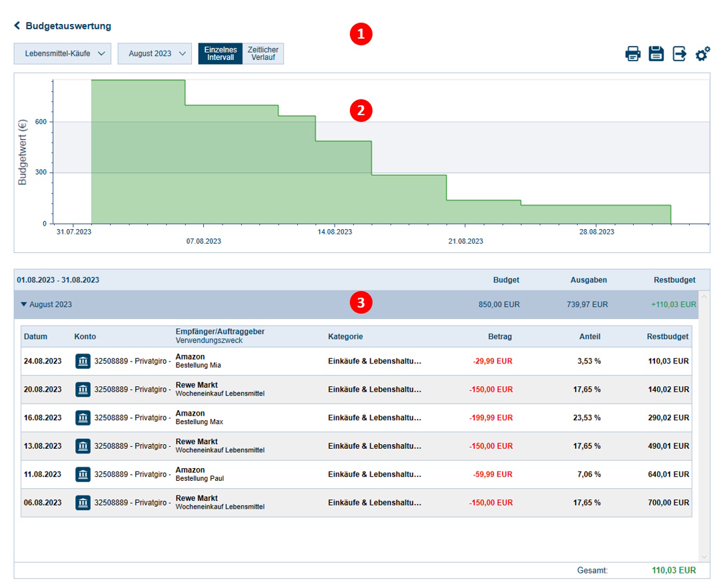The width and height of the screenshot is (717, 588).
Task: Open the settings gears icon
Action: click(x=702, y=54)
